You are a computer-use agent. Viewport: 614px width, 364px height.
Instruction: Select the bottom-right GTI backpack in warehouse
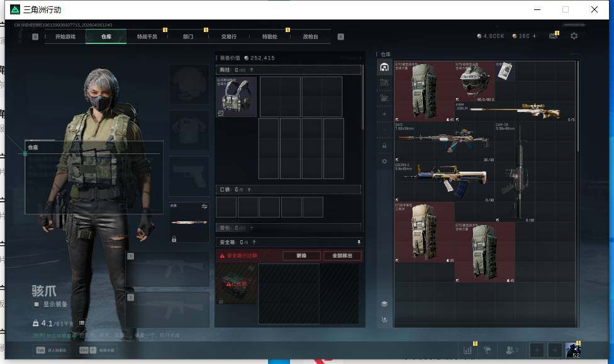coord(485,253)
